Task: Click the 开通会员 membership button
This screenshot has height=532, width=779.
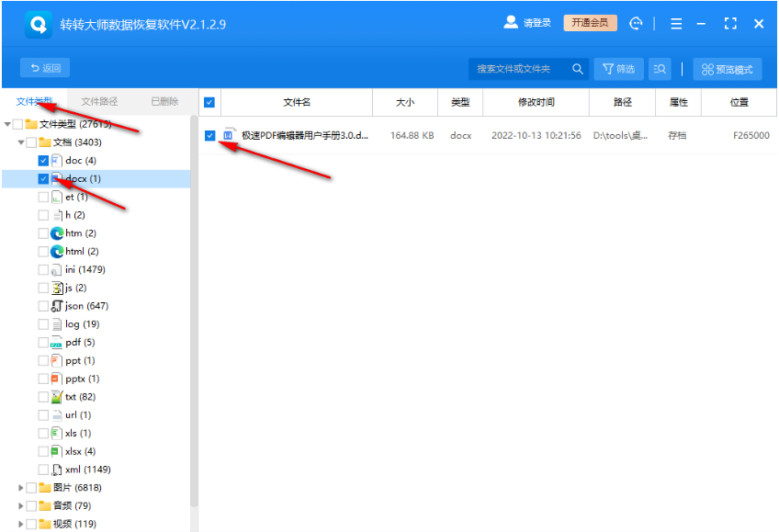Action: click(590, 23)
